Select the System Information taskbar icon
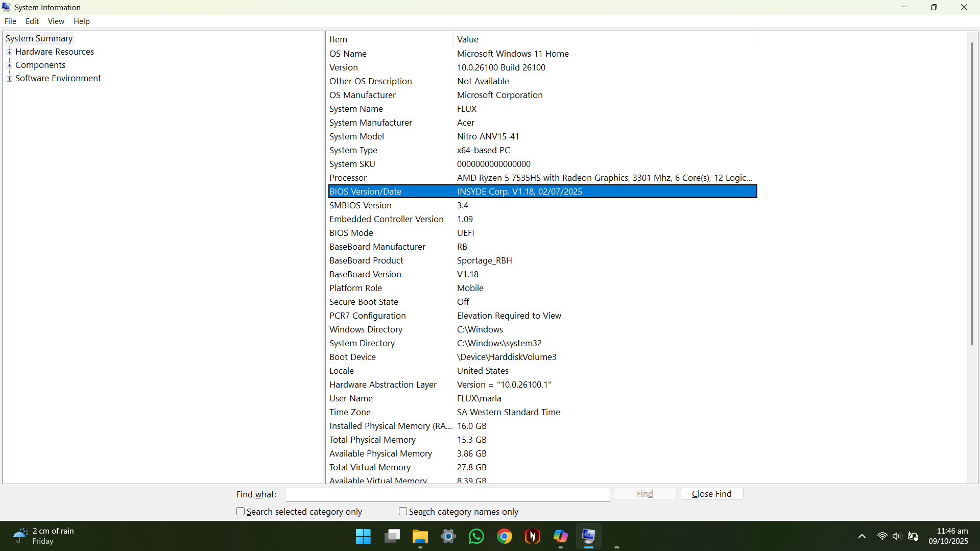The image size is (980, 551). tap(589, 536)
